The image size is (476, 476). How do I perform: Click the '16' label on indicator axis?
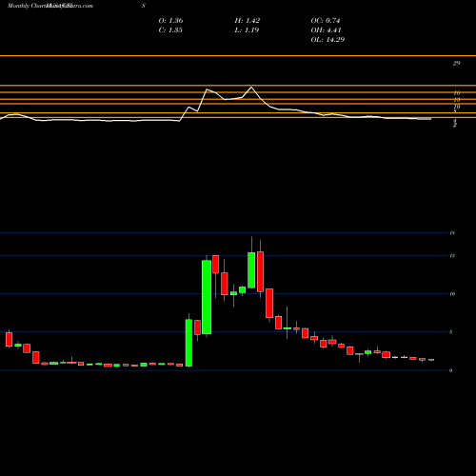pos(457,93)
